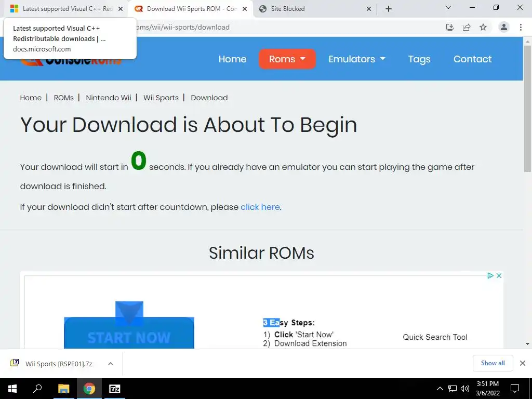Open the notification center icon

click(x=515, y=389)
